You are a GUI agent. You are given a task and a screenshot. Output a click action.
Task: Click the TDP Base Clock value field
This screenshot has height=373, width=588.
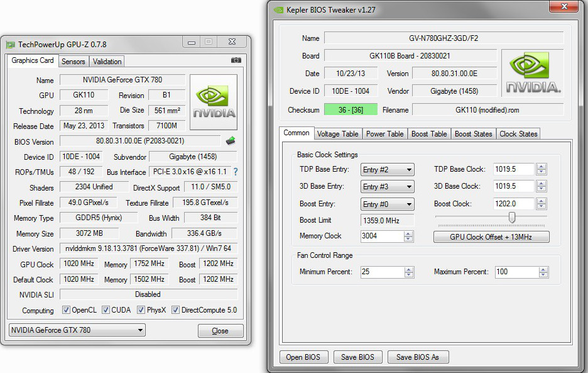pyautogui.click(x=513, y=169)
